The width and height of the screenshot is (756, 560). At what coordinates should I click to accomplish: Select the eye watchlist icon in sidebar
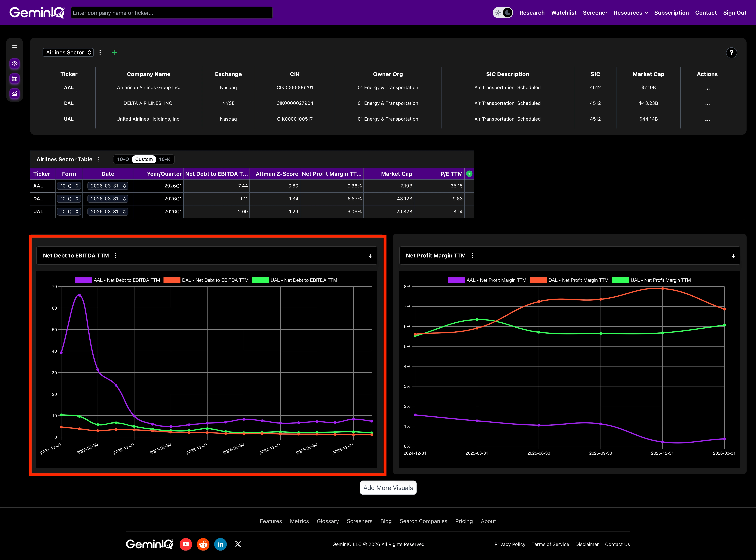click(15, 63)
